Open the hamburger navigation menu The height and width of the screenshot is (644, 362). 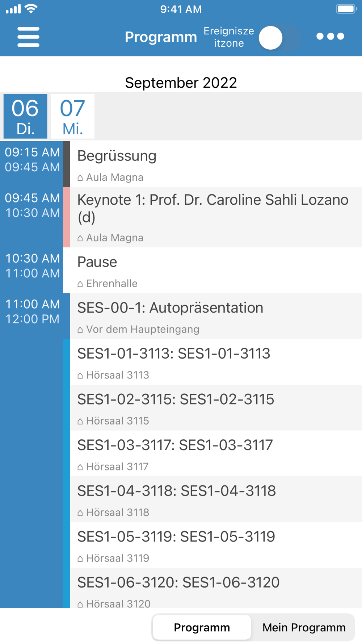(28, 37)
